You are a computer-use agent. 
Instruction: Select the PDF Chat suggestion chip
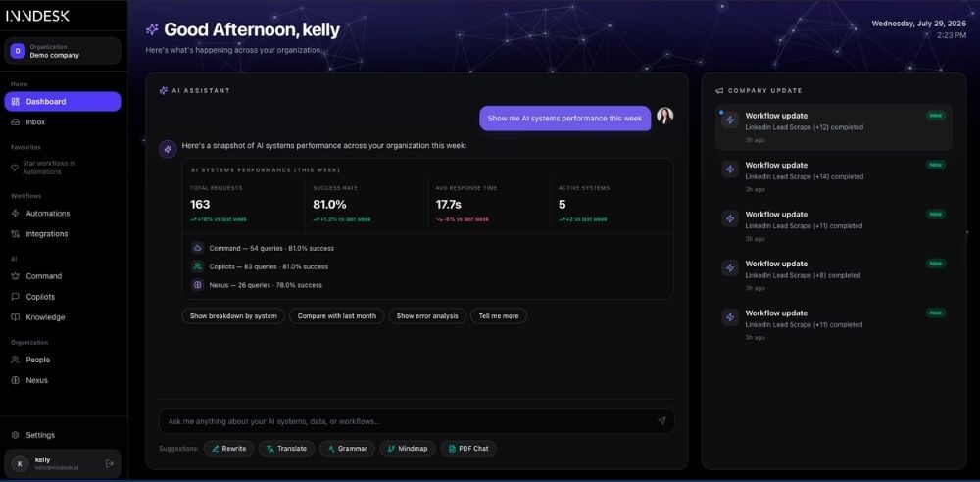point(468,449)
